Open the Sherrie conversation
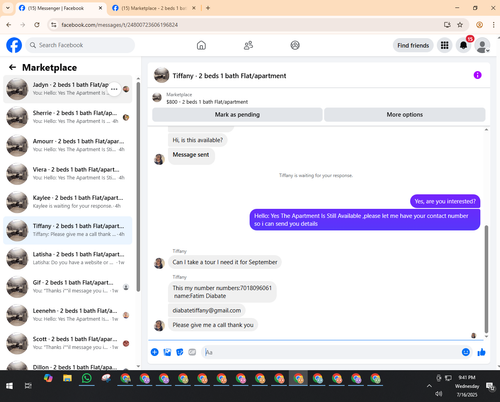 [68, 117]
